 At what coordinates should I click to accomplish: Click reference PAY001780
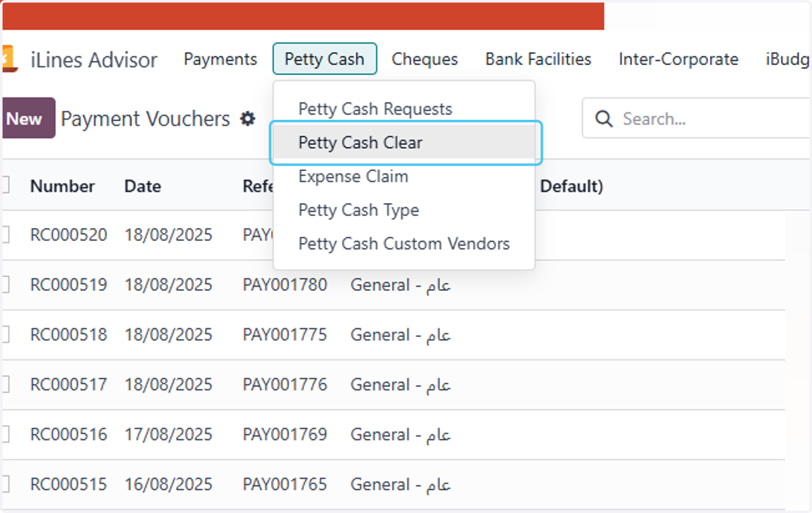coord(285,285)
